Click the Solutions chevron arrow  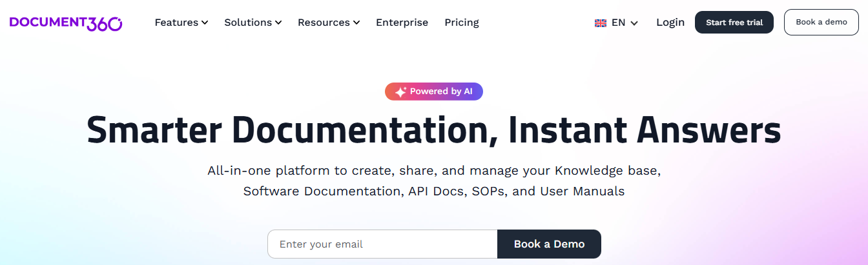click(278, 23)
